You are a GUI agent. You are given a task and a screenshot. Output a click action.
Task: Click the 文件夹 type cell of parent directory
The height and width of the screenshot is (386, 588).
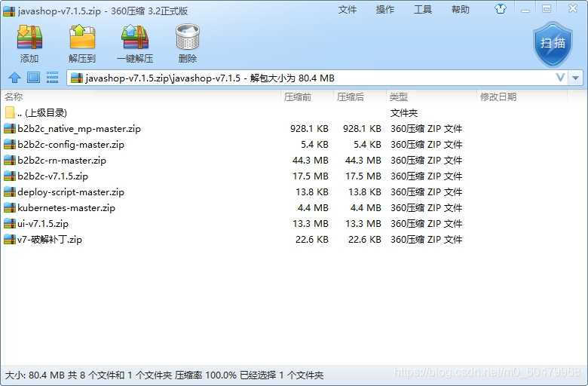pyautogui.click(x=404, y=113)
